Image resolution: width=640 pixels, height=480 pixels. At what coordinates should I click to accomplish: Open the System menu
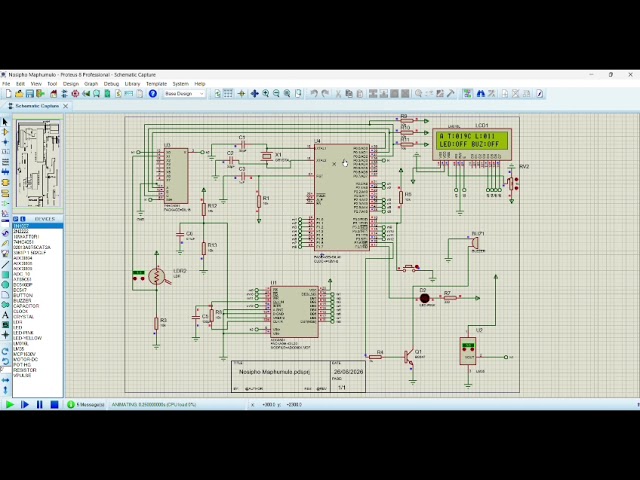[x=180, y=84]
